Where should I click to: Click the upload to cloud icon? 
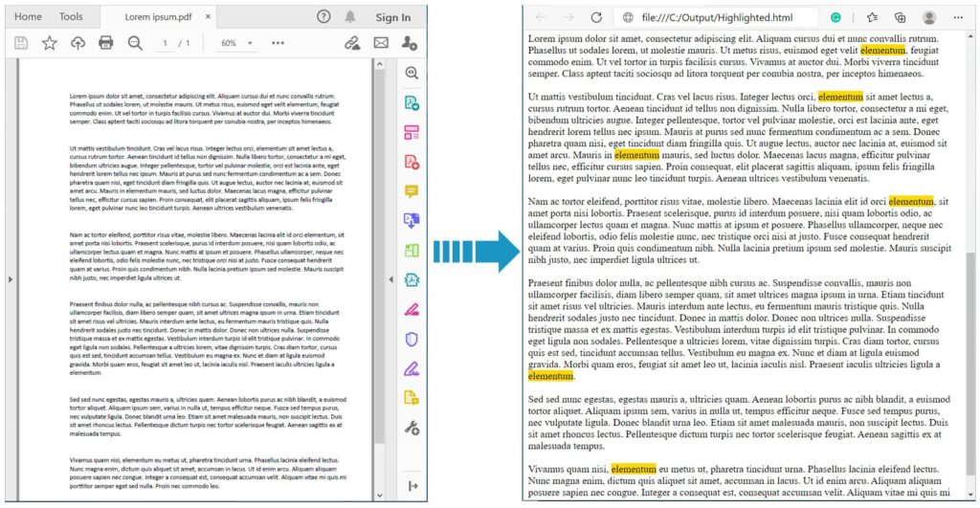point(78,43)
